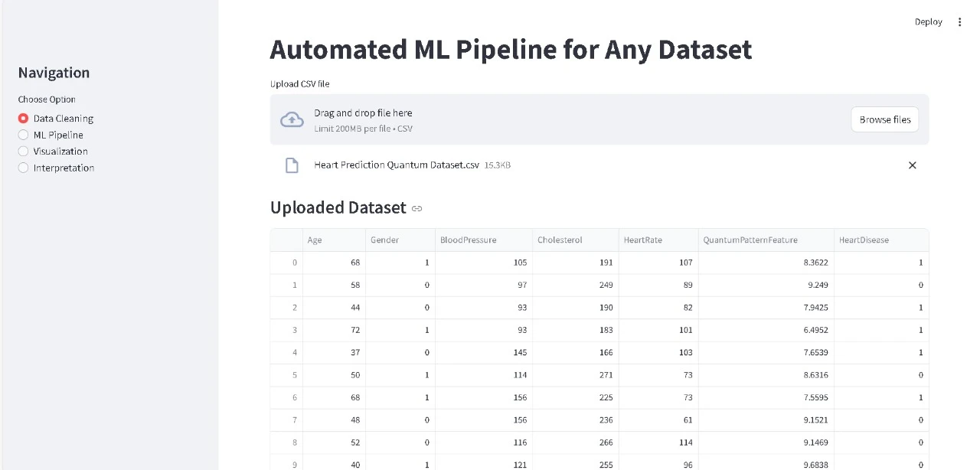Remove the uploaded Heart Prediction file
The width and height of the screenshot is (980, 470).
coord(912,165)
